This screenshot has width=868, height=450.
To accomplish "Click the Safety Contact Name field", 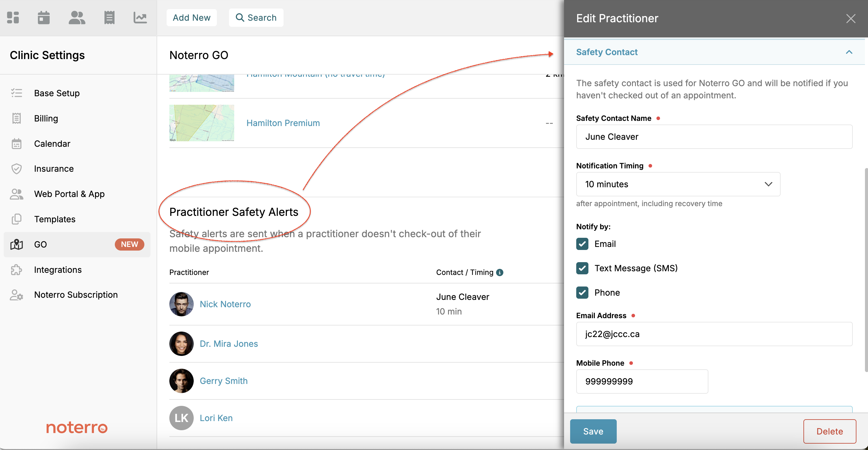I will tap(714, 137).
